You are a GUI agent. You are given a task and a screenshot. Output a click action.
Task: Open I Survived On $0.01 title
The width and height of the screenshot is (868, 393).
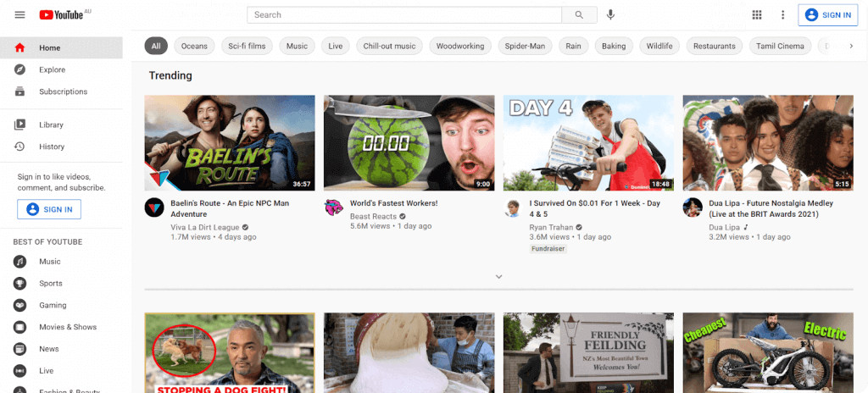[x=594, y=208]
